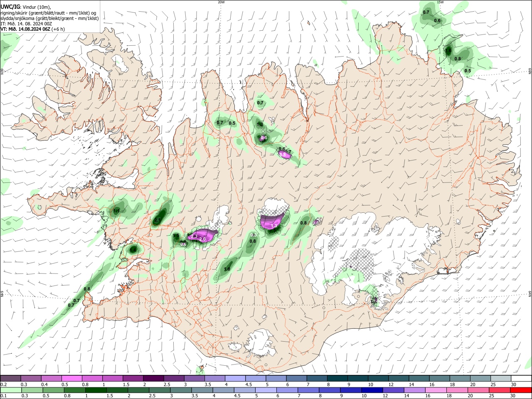Pick the dark purple top-row swatch labeled 2
The image size is (532, 399).
pos(153,378)
